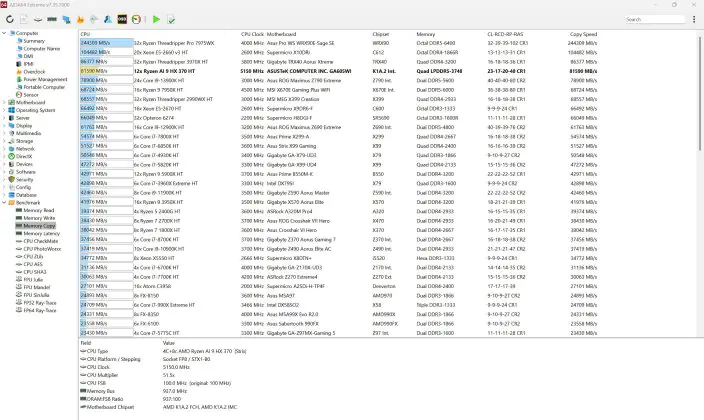Select Config category in sidebar
This screenshot has width=704, height=420.
(23, 187)
